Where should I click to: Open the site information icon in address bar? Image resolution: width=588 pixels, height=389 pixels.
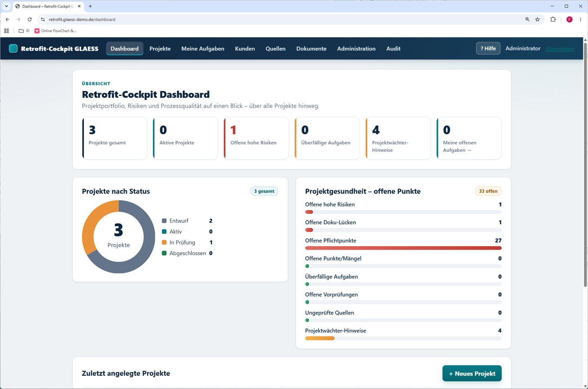coord(43,19)
